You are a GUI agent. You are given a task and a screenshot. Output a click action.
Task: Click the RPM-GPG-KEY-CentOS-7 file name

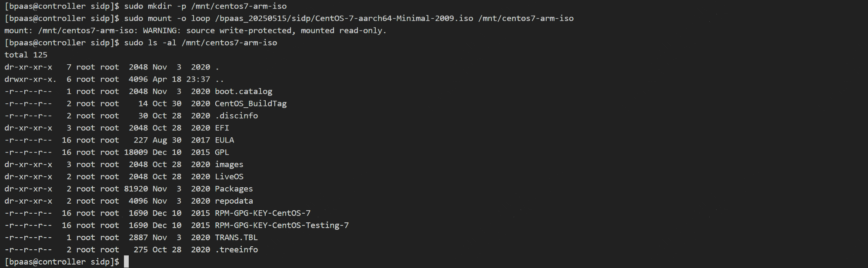263,213
